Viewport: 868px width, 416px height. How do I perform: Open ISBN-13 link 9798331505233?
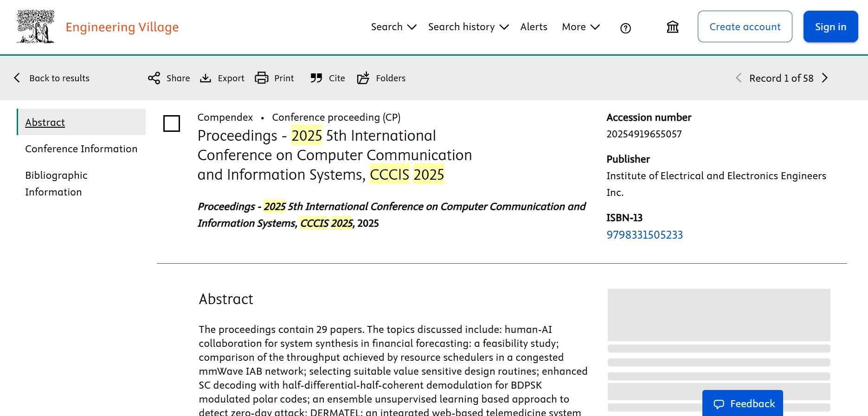coord(644,235)
